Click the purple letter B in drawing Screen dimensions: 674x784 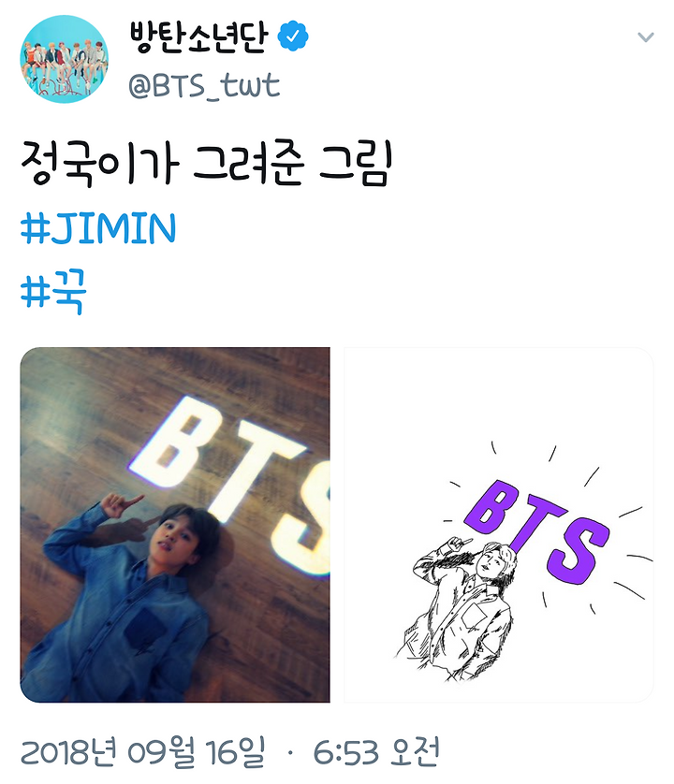(x=491, y=506)
